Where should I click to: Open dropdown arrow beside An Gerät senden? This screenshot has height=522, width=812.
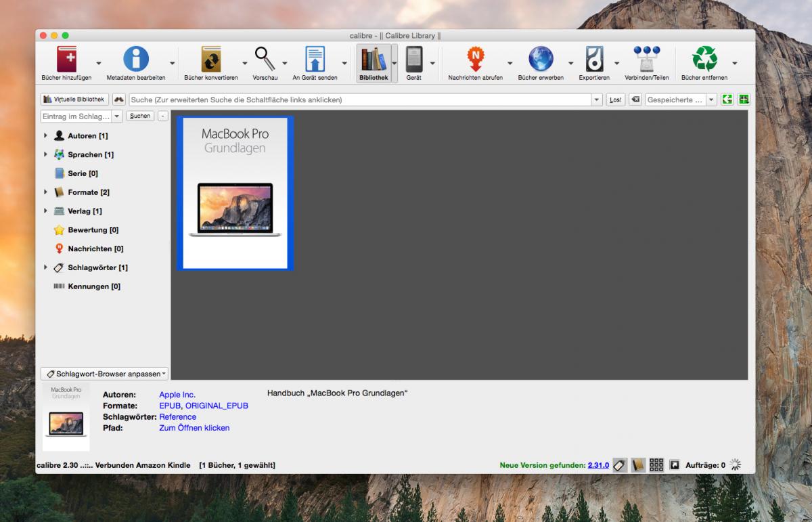[x=344, y=63]
